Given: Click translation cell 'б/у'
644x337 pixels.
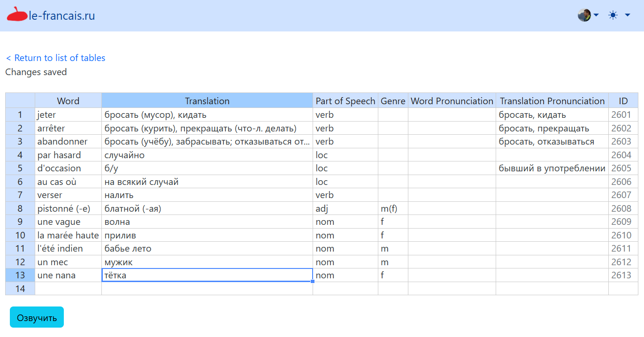Looking at the screenshot, I should point(207,168).
